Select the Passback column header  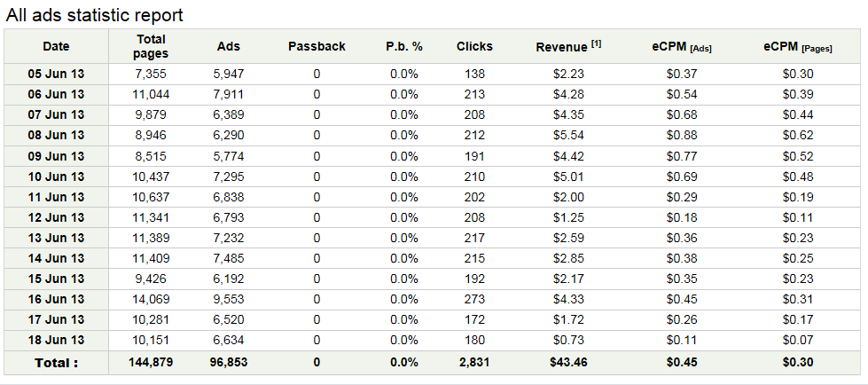pos(317,46)
